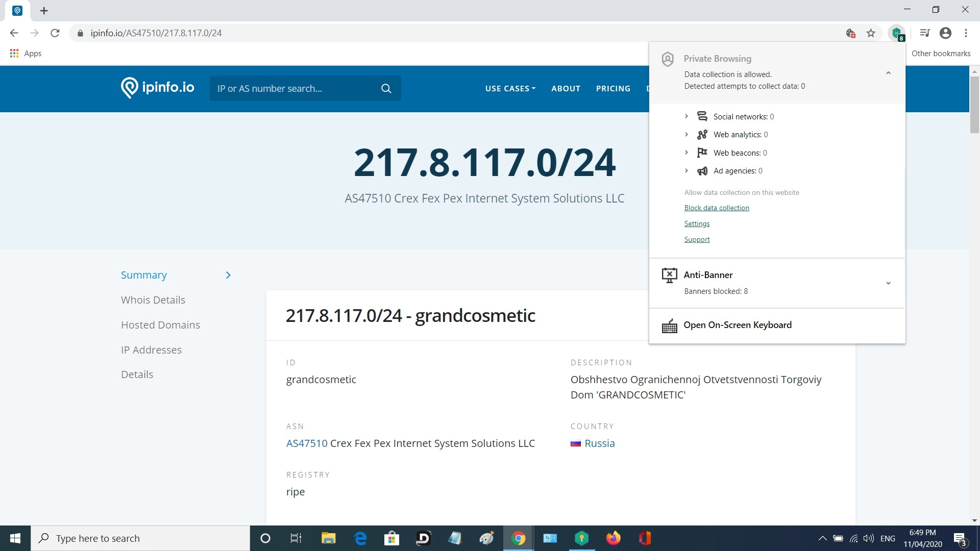Click Open On-Screen Keyboard
Viewport: 980px width, 551px height.
coord(738,325)
